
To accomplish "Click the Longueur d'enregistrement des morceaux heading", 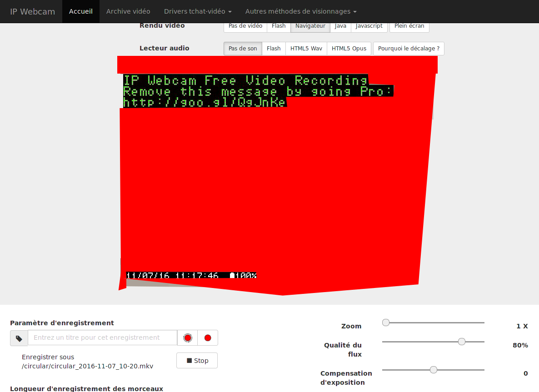I will point(87,388).
